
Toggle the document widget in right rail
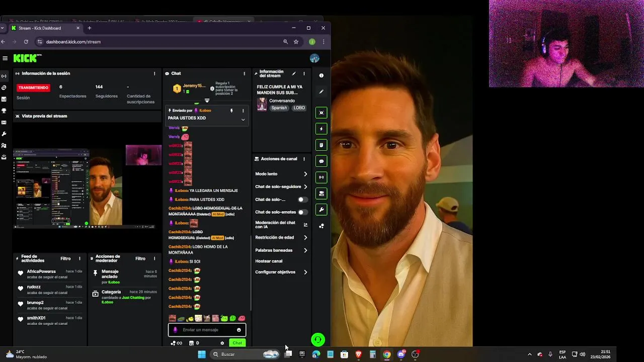(x=321, y=145)
